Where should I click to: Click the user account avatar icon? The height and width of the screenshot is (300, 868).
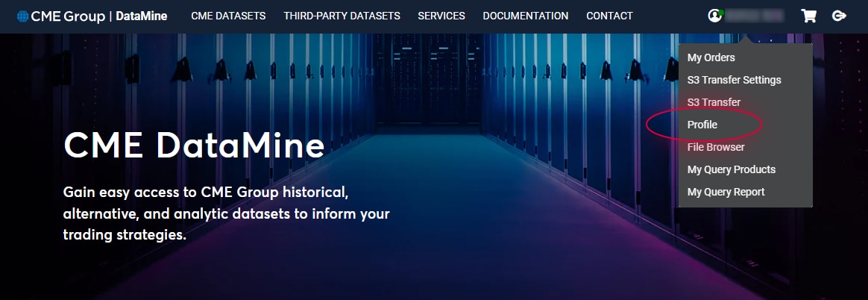click(x=715, y=16)
